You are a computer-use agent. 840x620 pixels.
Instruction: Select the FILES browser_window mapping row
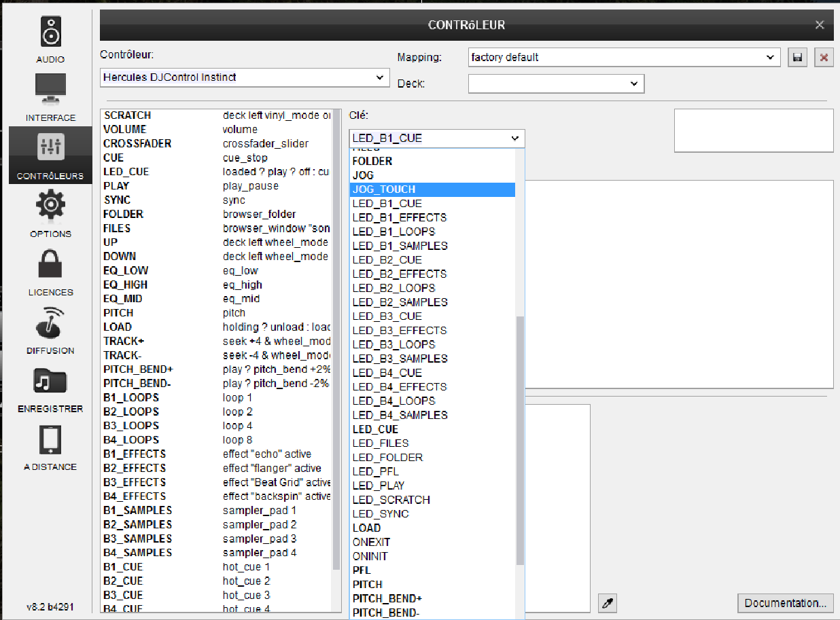(x=216, y=228)
